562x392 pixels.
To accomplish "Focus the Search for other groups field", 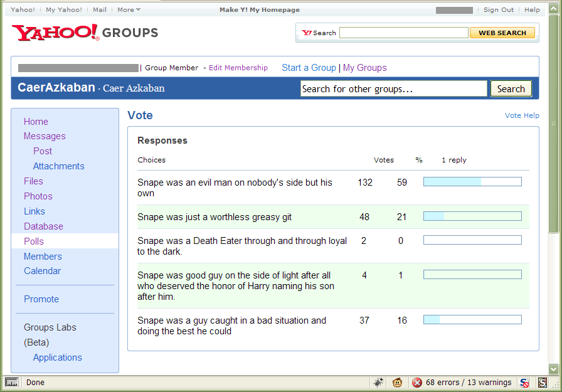I will coord(393,88).
